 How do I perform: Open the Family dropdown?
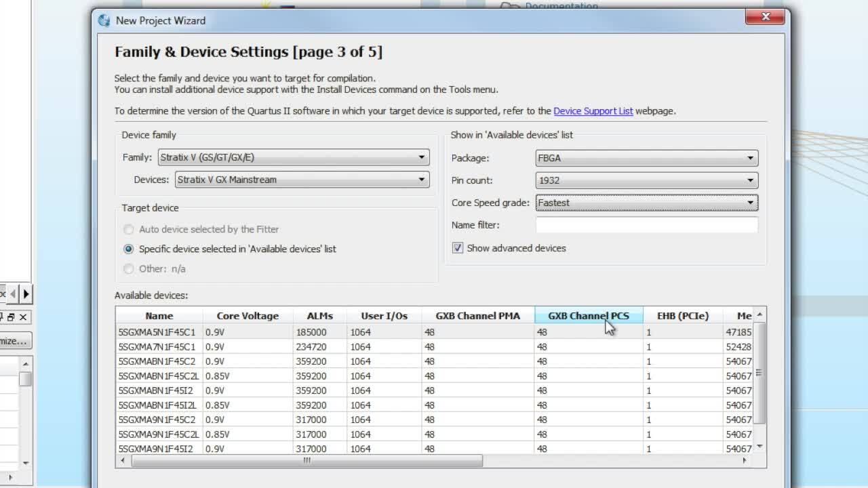click(294, 157)
